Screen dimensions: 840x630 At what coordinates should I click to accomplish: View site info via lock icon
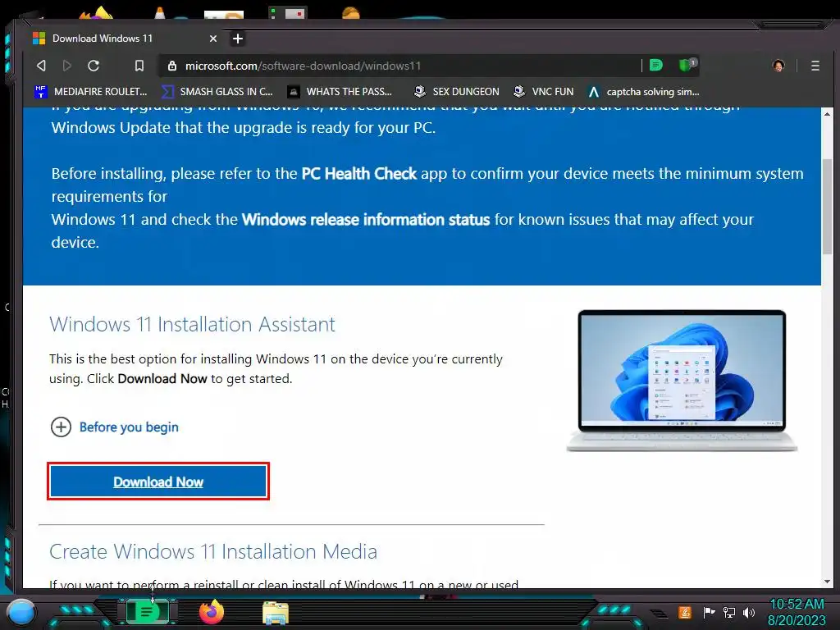pos(172,66)
